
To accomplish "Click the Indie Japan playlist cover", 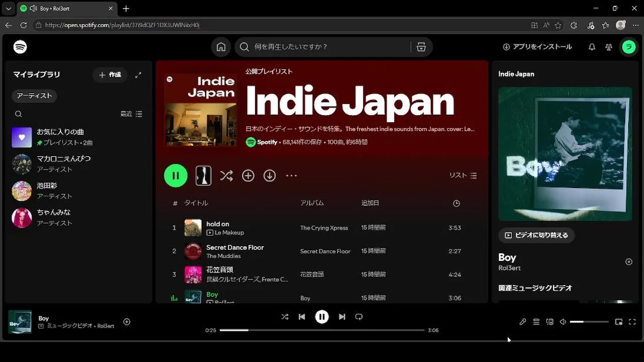I will 201,110.
